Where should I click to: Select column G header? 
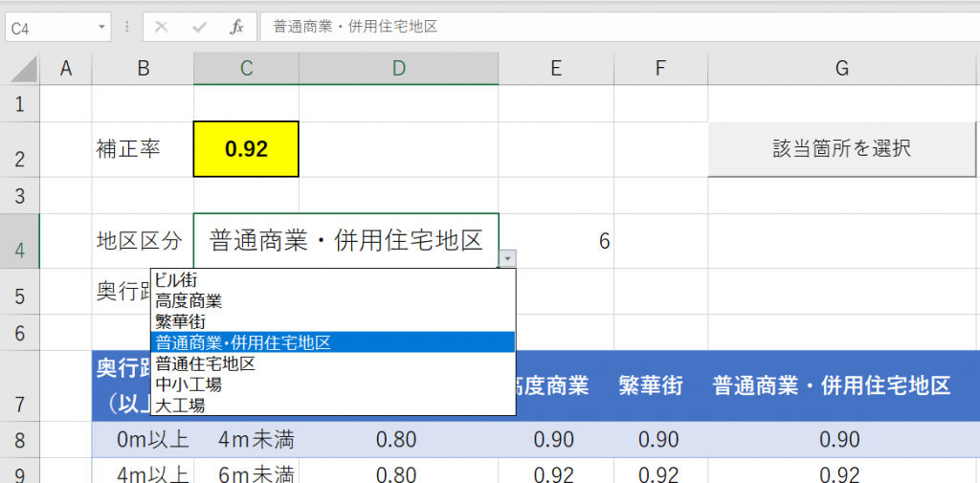pyautogui.click(x=841, y=68)
